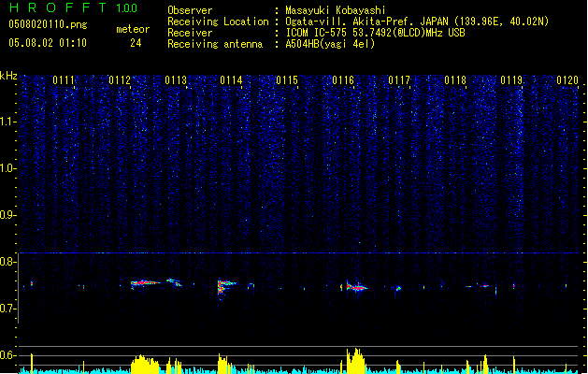
Task: Click the 'Observer' field label
Action: click(x=190, y=10)
